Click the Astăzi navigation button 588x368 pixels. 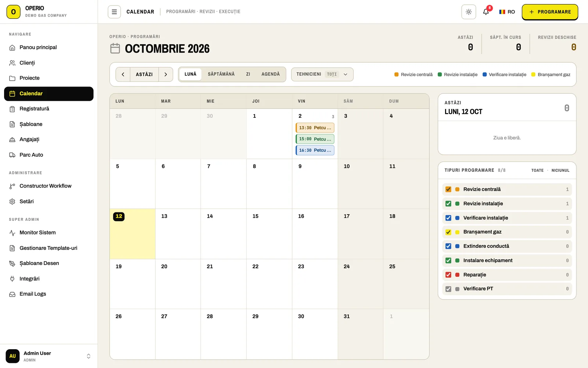pos(144,74)
